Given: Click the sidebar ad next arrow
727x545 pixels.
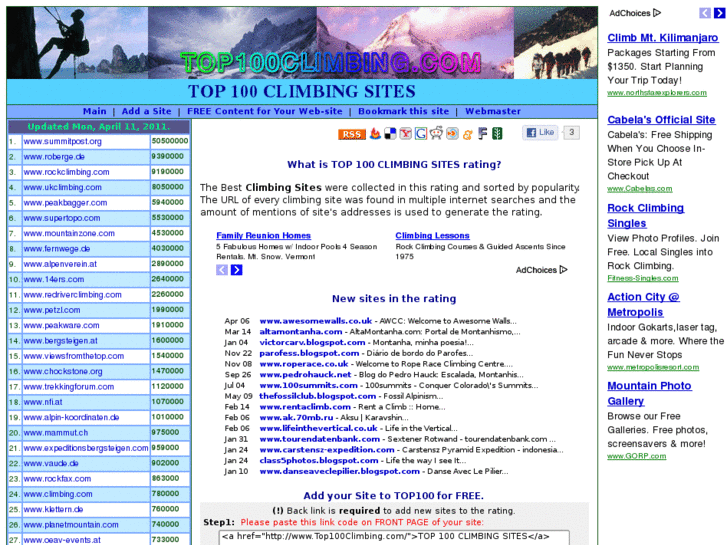Looking at the screenshot, I should 719,13.
